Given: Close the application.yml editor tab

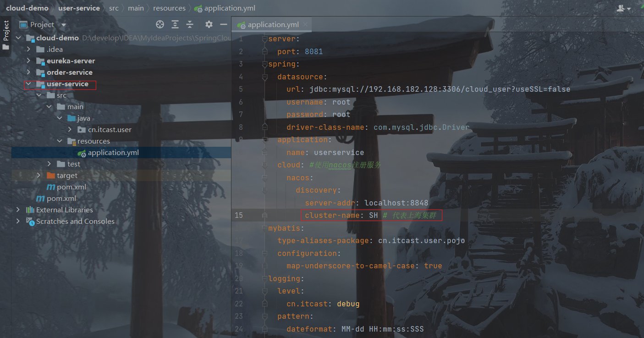Looking at the screenshot, I should coord(306,25).
